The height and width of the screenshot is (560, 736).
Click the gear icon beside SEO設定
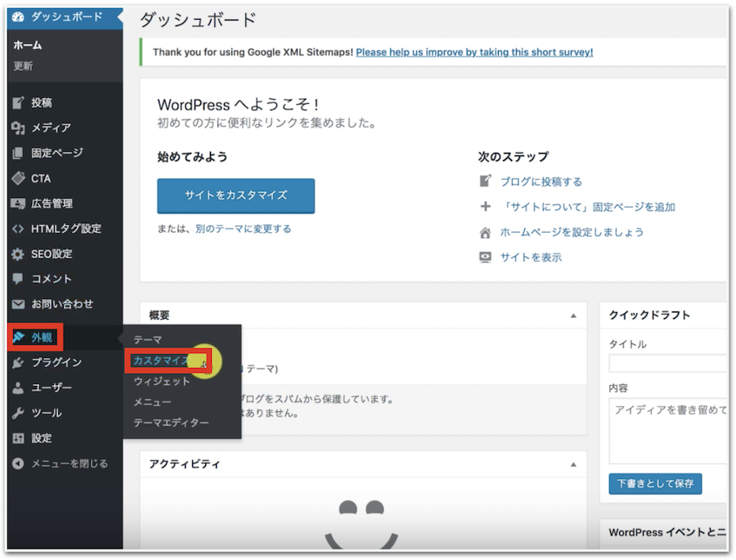(18, 254)
